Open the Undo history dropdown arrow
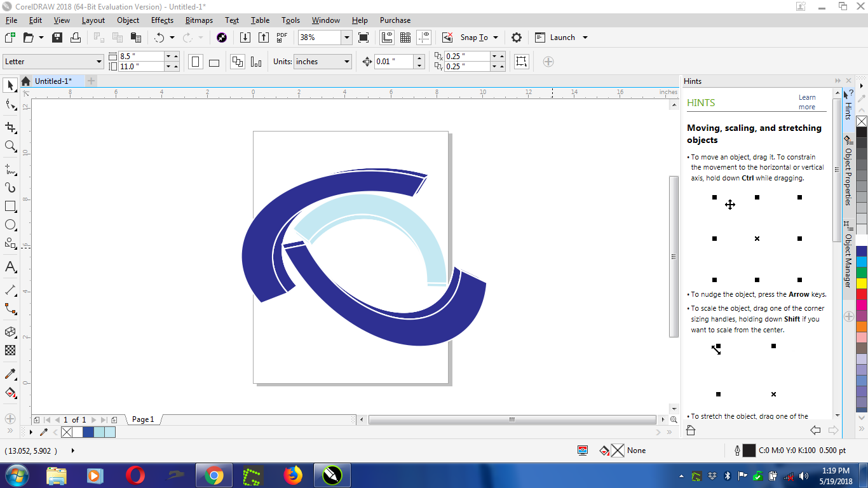The height and width of the screenshot is (488, 868). tap(172, 37)
